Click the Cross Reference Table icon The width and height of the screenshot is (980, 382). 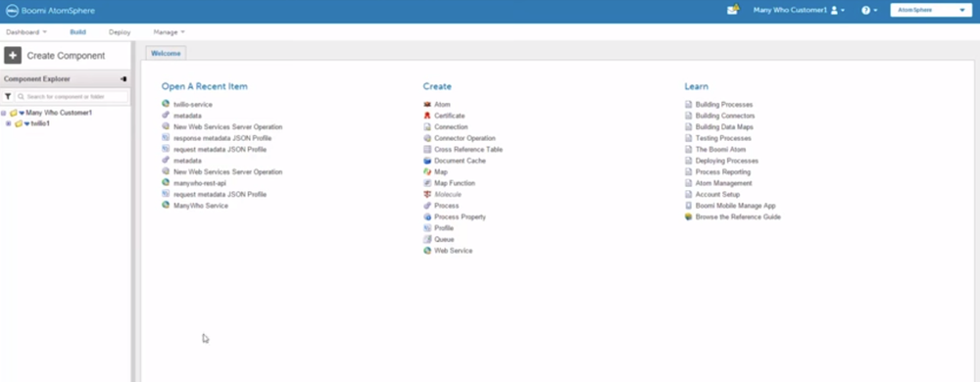coord(427,150)
